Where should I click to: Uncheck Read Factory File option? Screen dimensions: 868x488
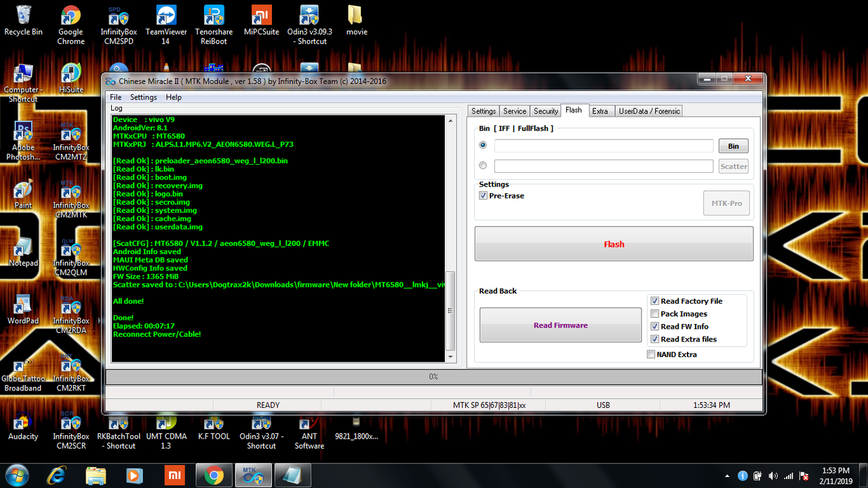coord(654,301)
